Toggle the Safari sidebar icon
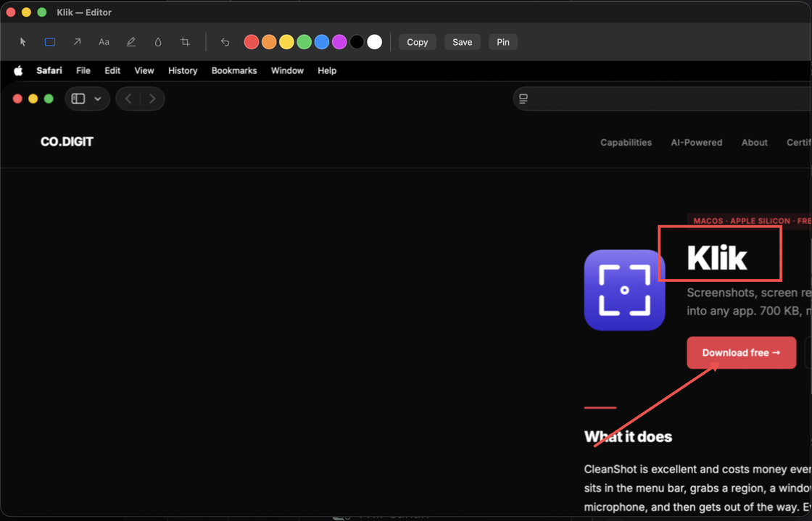Screen dimensions: 812x521 pos(78,99)
